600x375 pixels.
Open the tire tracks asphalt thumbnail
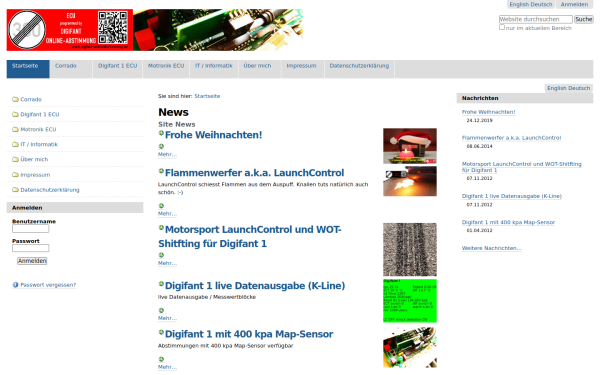(410, 249)
